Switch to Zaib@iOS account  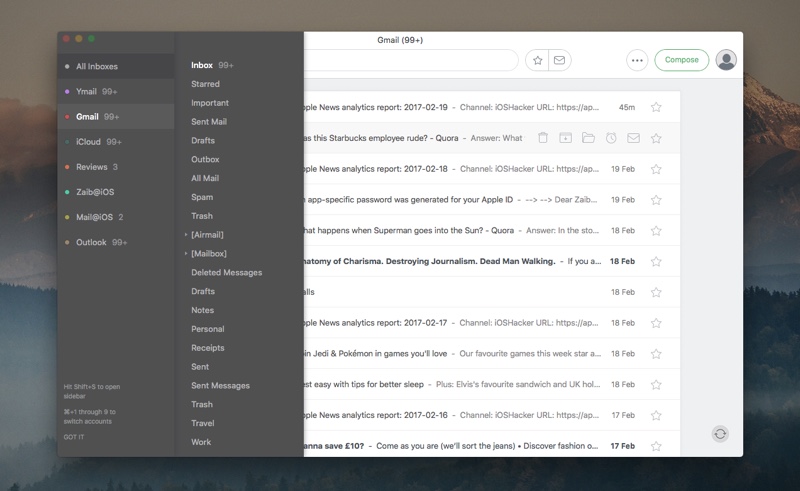[x=116, y=192]
